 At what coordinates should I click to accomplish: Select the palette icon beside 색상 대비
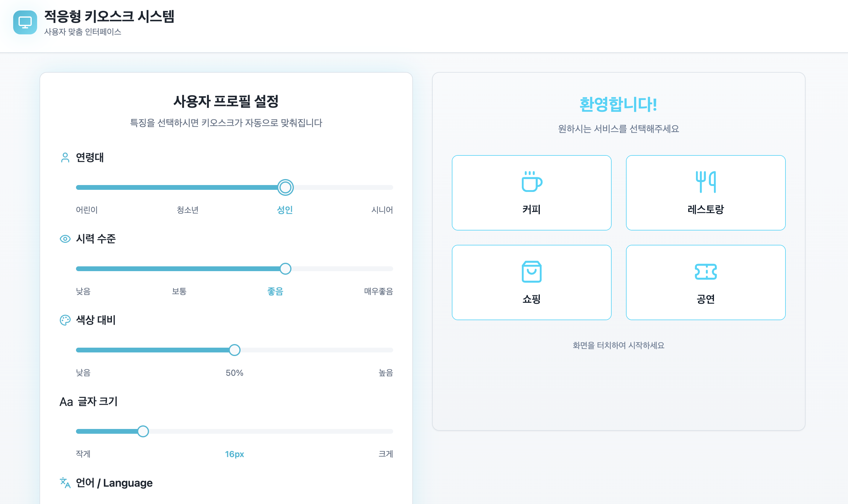(x=65, y=320)
